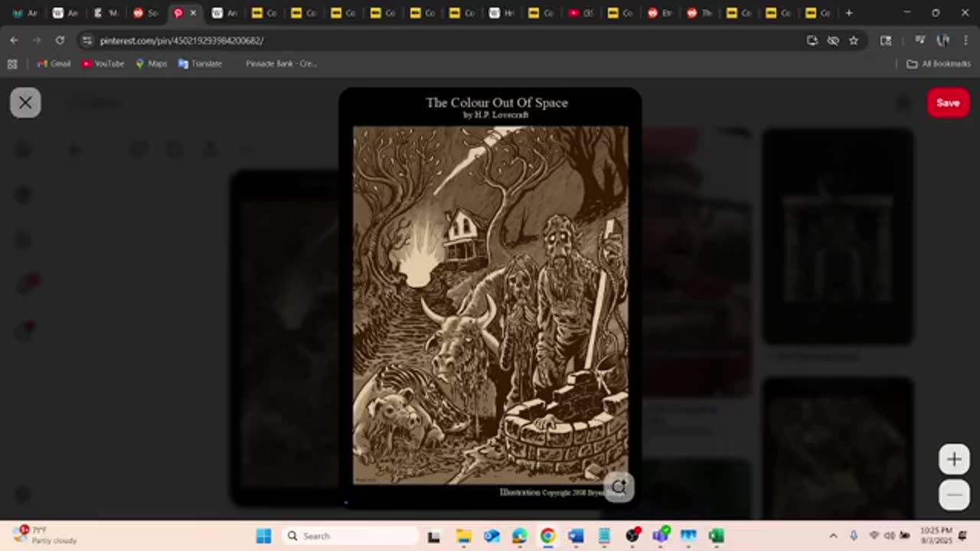Open File Explorer from taskbar

[x=463, y=536]
